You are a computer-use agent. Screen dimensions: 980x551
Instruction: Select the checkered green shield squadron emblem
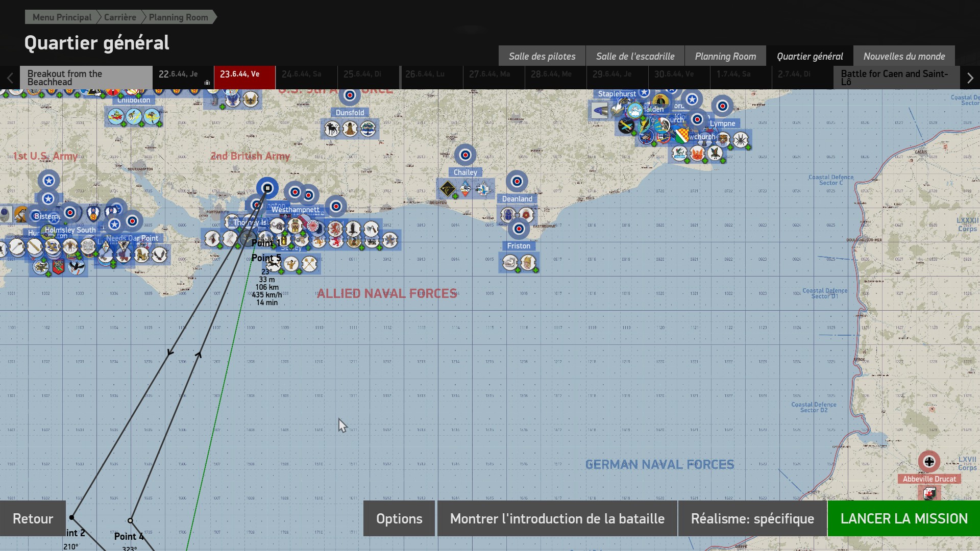(x=681, y=135)
